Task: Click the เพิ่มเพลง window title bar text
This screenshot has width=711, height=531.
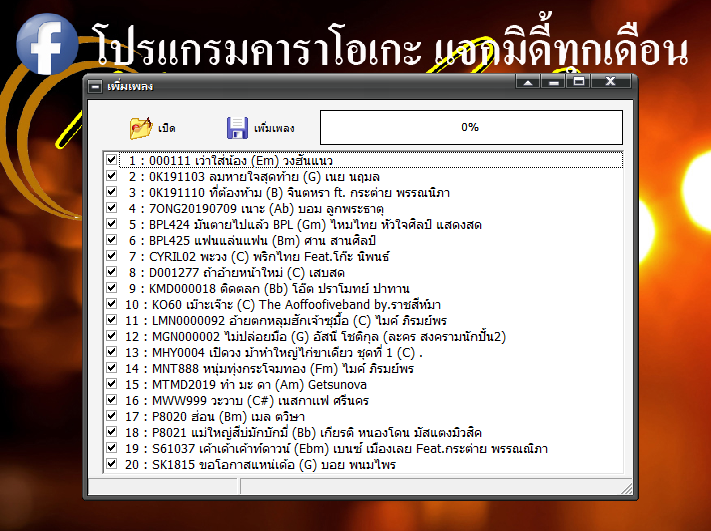Action: 130,86
